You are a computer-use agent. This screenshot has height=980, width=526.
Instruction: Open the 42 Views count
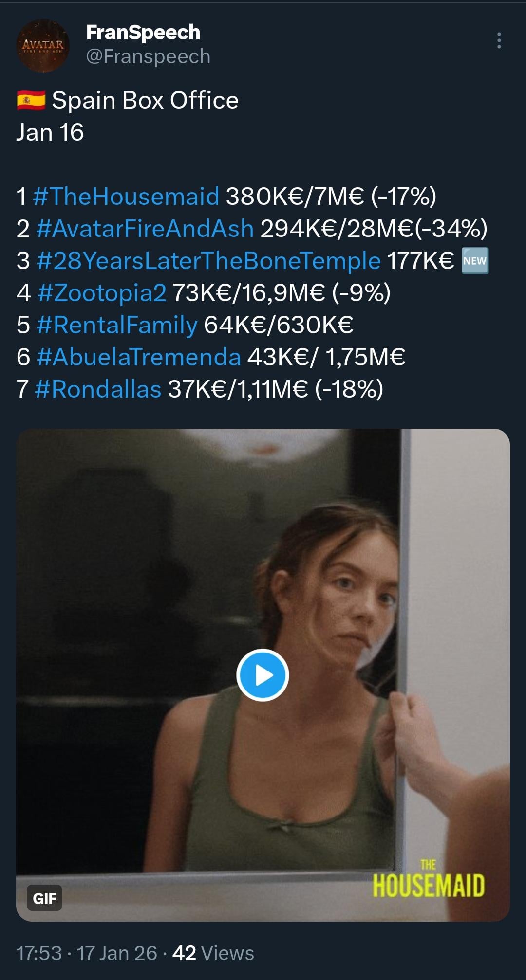[x=213, y=953]
